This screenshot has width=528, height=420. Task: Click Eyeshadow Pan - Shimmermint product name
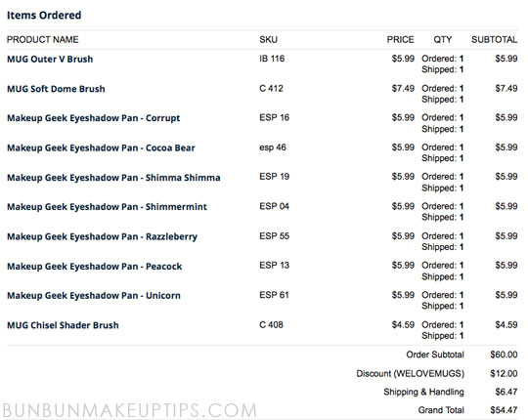[108, 207]
